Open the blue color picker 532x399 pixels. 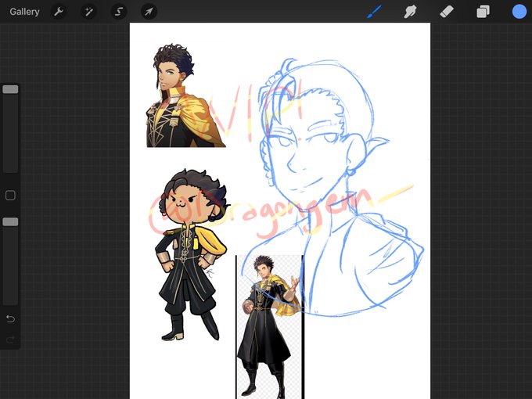pyautogui.click(x=519, y=12)
